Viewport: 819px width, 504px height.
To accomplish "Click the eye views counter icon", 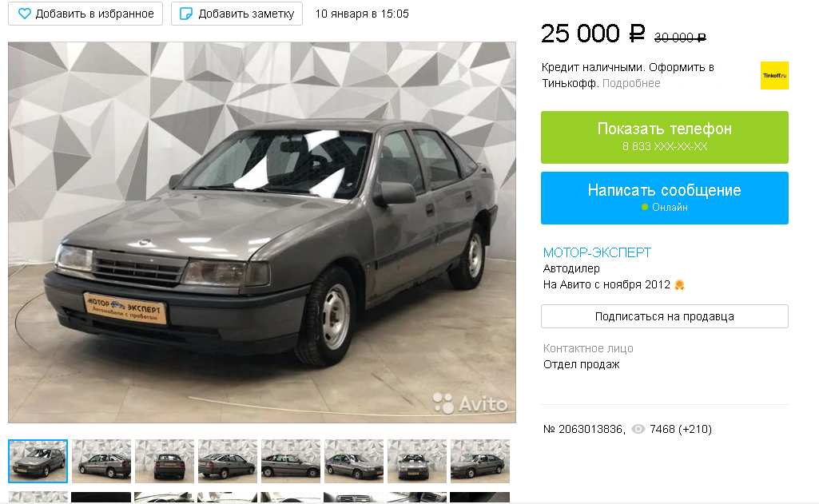I will pos(638,429).
